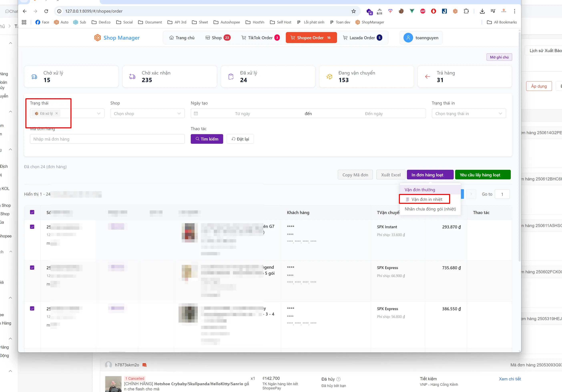Reload the page with the refresh icon

point(46,11)
